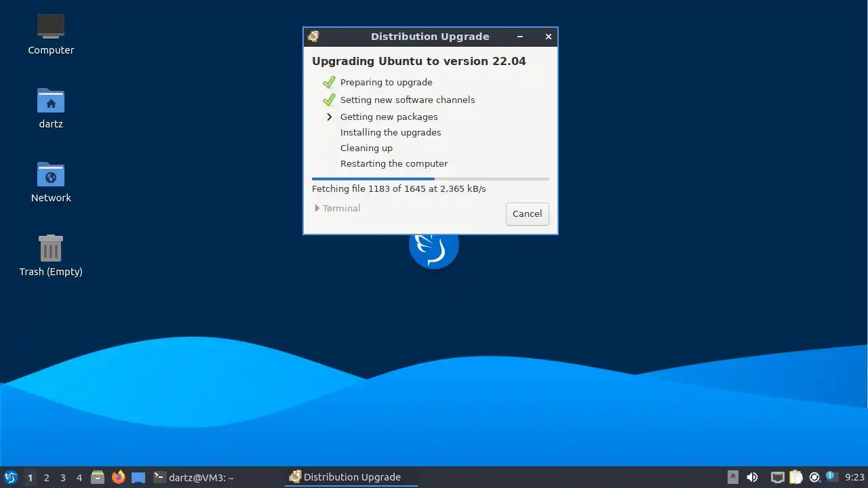Viewport: 868px width, 488px height.
Task: Click the 'Setting new software channels' step
Action: coord(408,100)
